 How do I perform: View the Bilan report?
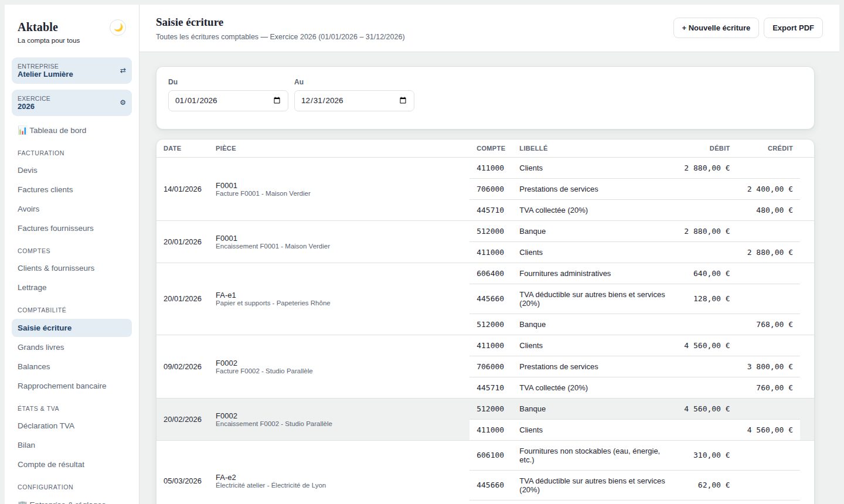point(72,445)
